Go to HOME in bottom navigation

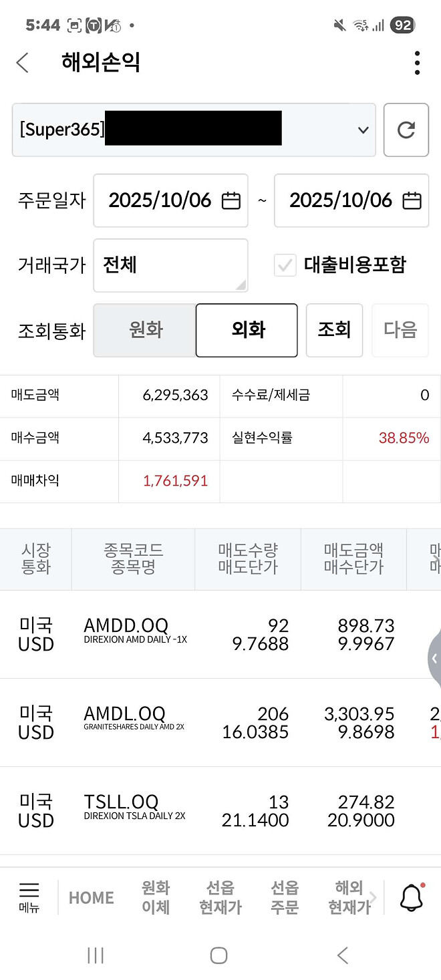point(91,897)
